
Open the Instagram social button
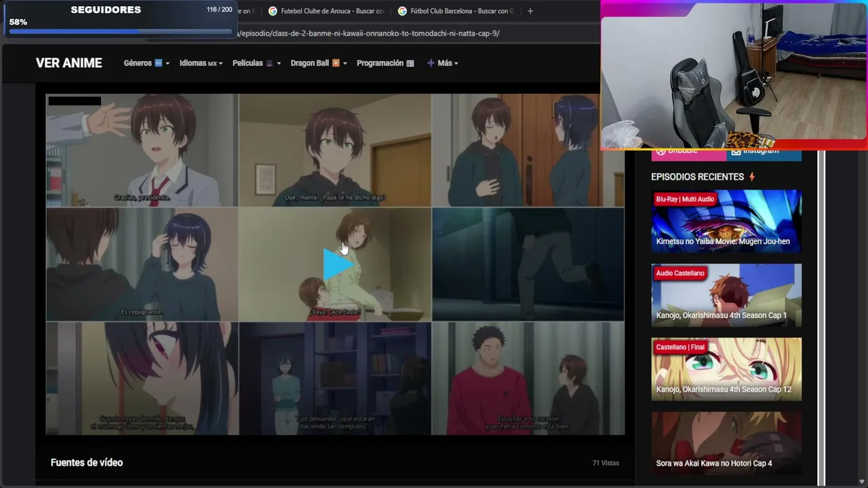click(x=764, y=154)
